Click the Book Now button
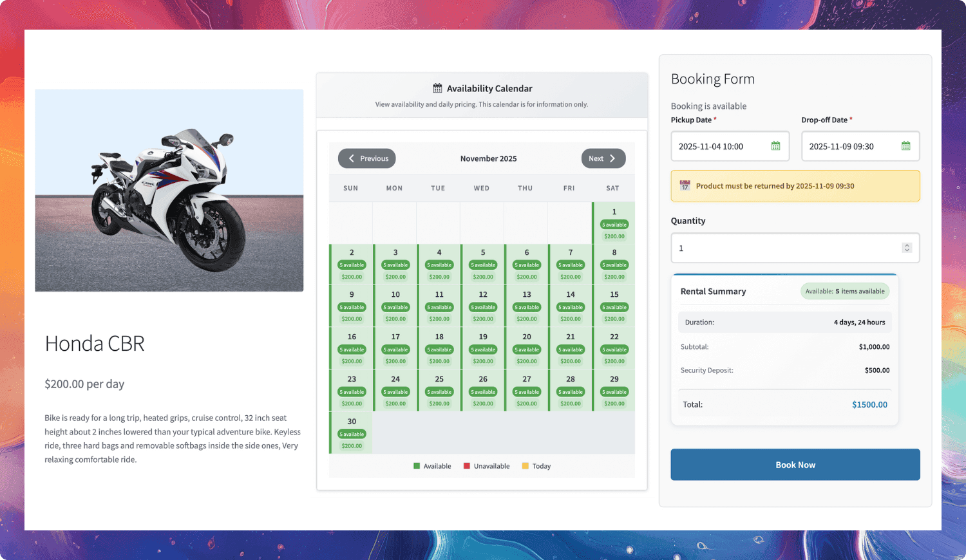The height and width of the screenshot is (560, 966). [795, 464]
